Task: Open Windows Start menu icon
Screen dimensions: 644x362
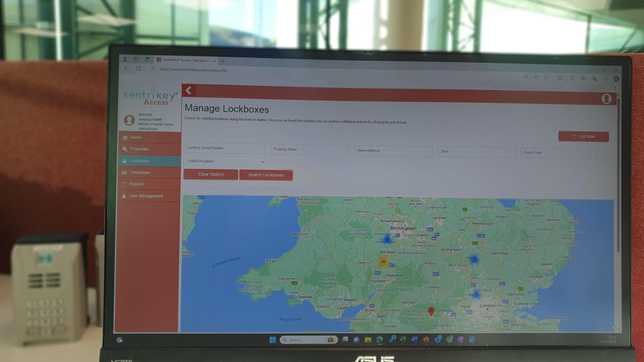Action: (273, 340)
